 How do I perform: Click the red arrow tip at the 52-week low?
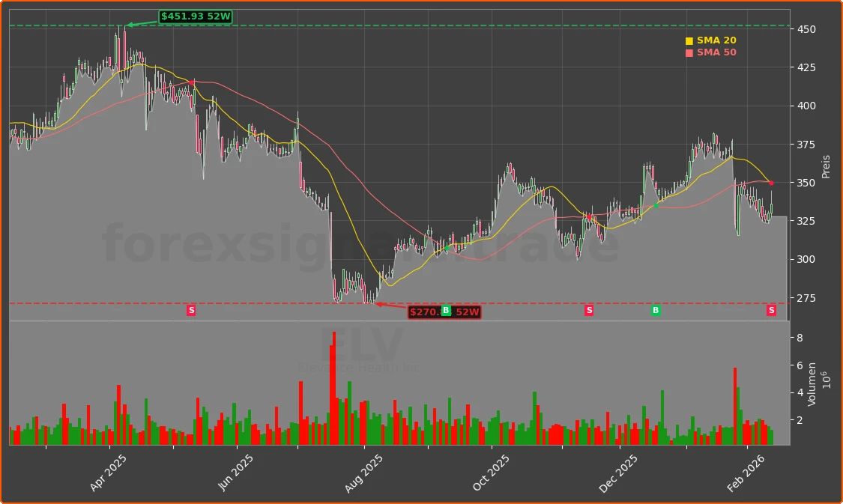[x=377, y=304]
